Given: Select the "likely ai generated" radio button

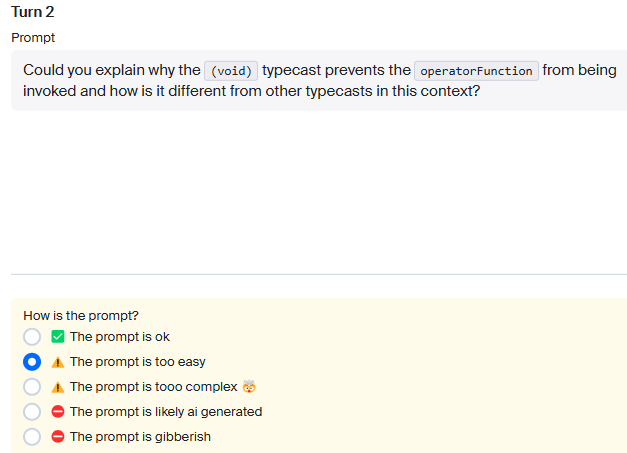Looking at the screenshot, I should pyautogui.click(x=32, y=411).
